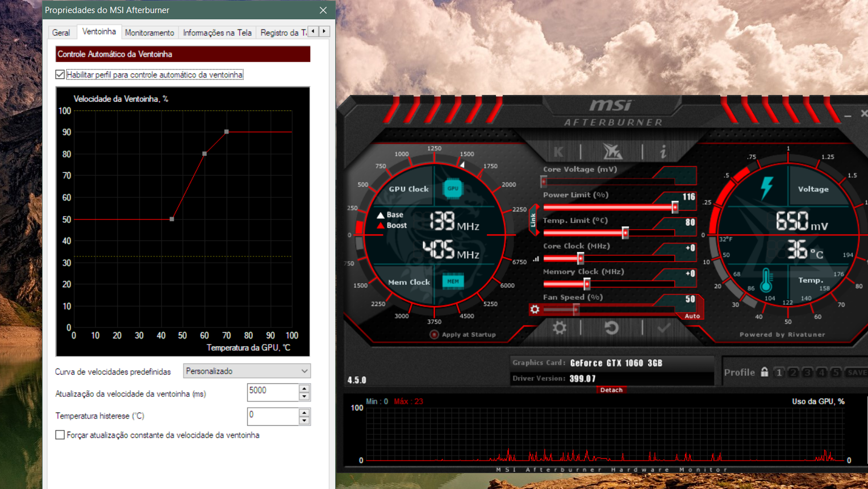Screen dimensions: 868x489
Task: Click the GPU chip icon in clock gauge
Action: tap(453, 188)
